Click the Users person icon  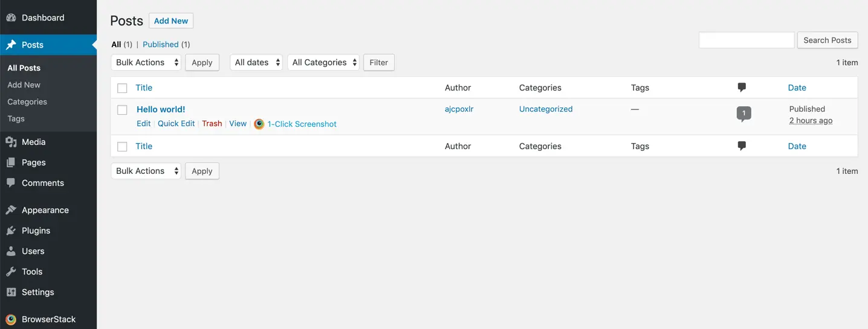point(11,251)
